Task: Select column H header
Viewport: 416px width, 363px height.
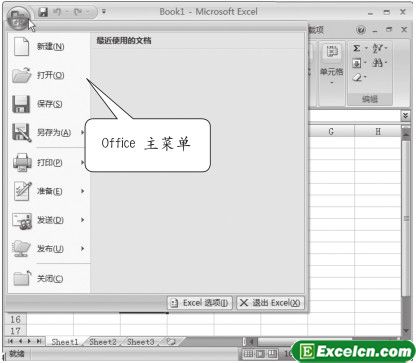Action: [378, 132]
